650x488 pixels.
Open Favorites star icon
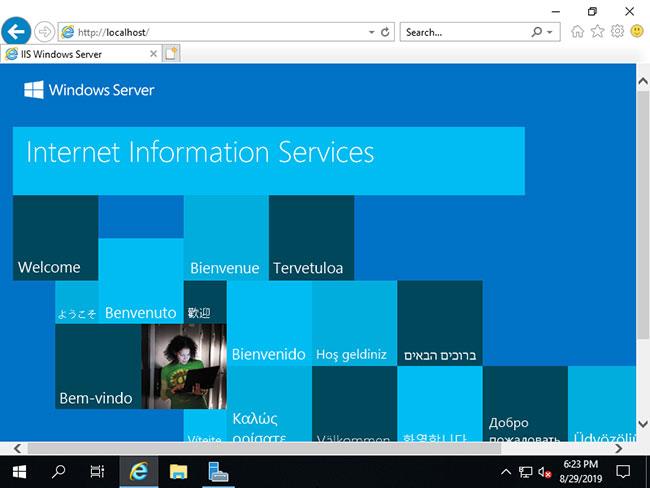coord(597,32)
